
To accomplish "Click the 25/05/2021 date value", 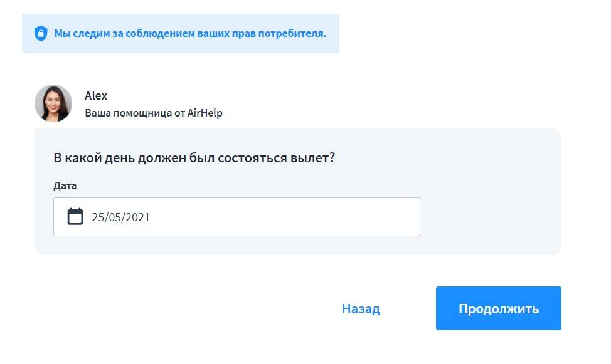I will click(121, 217).
